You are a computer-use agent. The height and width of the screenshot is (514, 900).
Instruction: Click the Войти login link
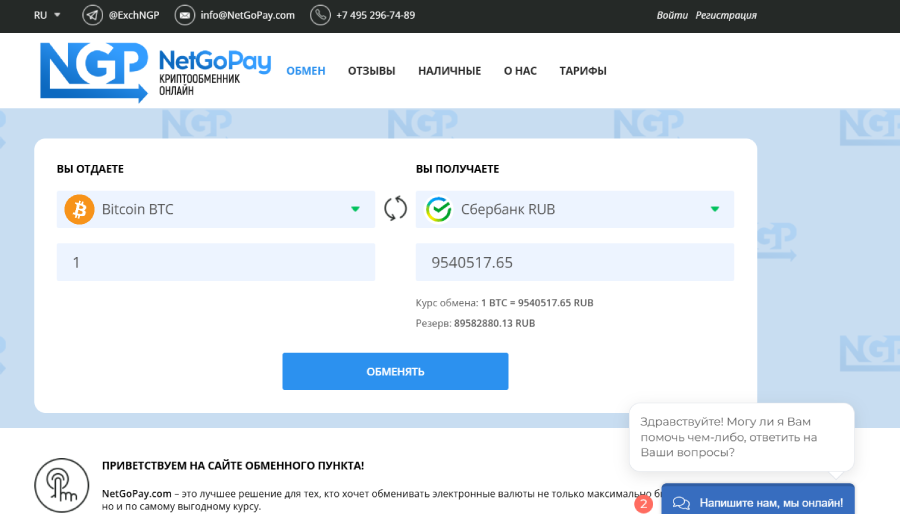pos(672,15)
